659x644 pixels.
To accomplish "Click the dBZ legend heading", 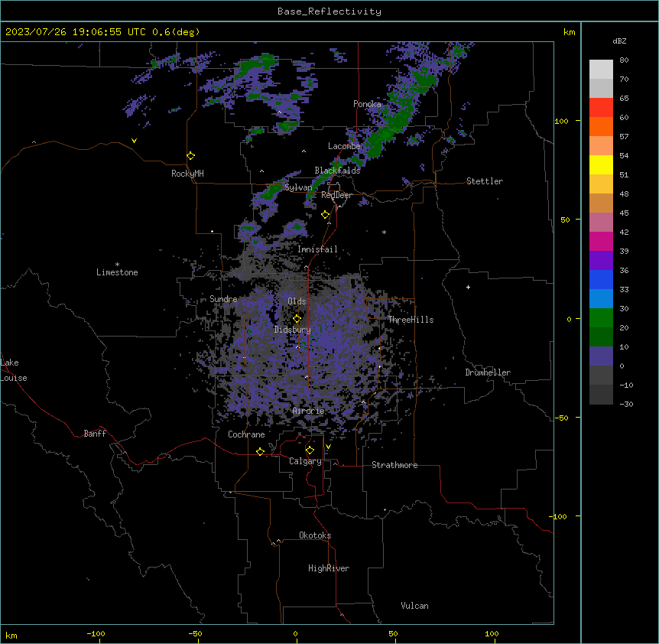I will [x=619, y=41].
